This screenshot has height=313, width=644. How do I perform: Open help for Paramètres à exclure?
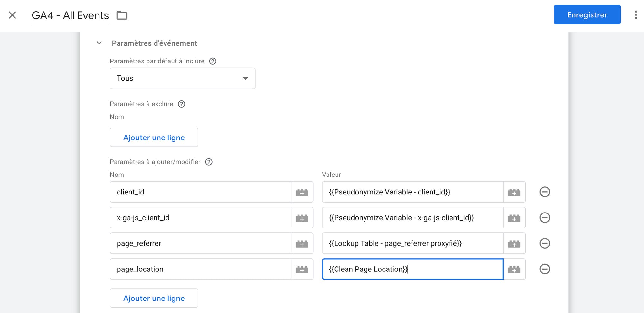(x=182, y=104)
